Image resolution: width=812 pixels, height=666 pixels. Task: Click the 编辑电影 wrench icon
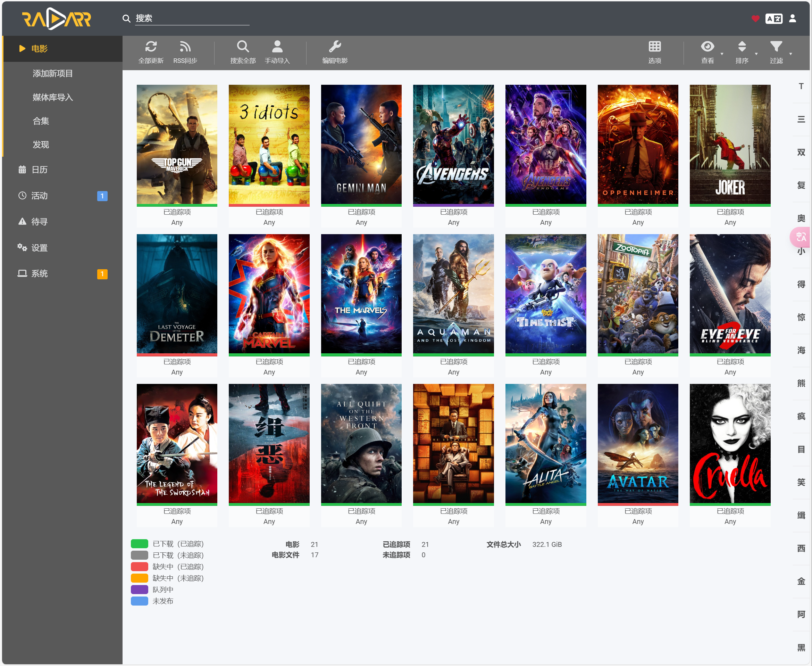[x=335, y=47]
